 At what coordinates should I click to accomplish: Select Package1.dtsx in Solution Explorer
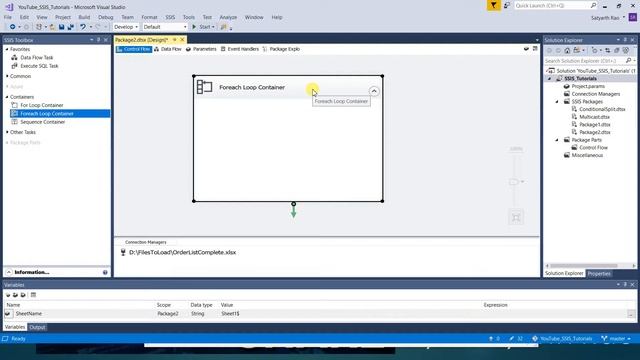pos(595,124)
